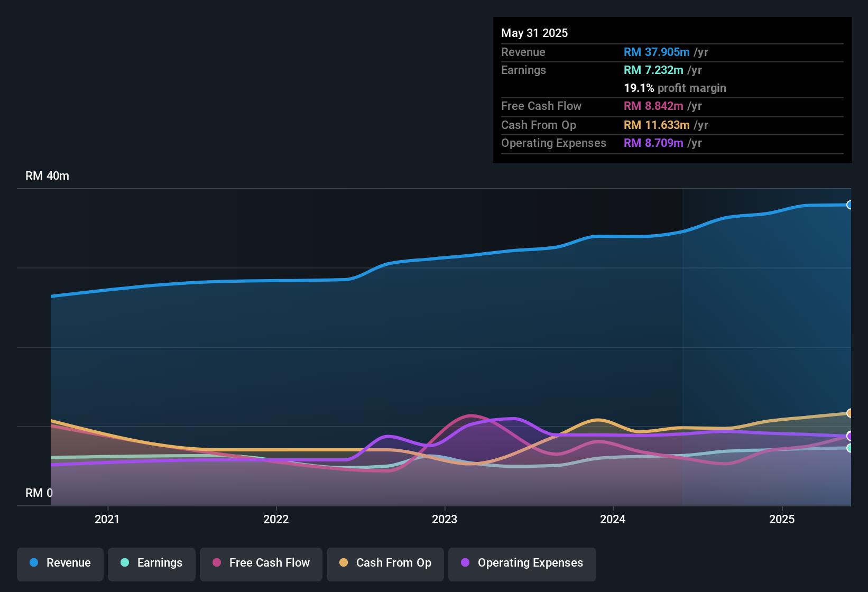Toggle the Cash From Op legend
This screenshot has height=592, width=868.
[385, 563]
